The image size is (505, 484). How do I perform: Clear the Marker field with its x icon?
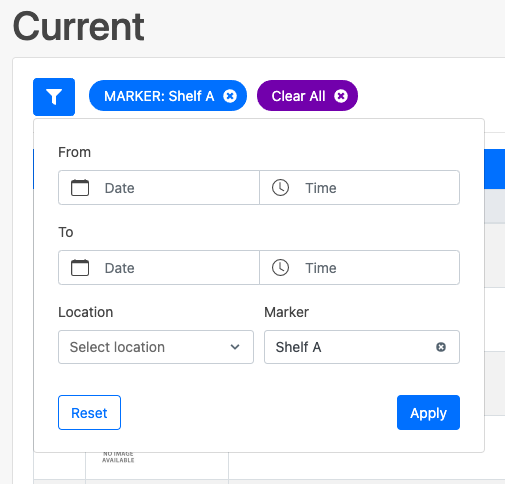[441, 347]
